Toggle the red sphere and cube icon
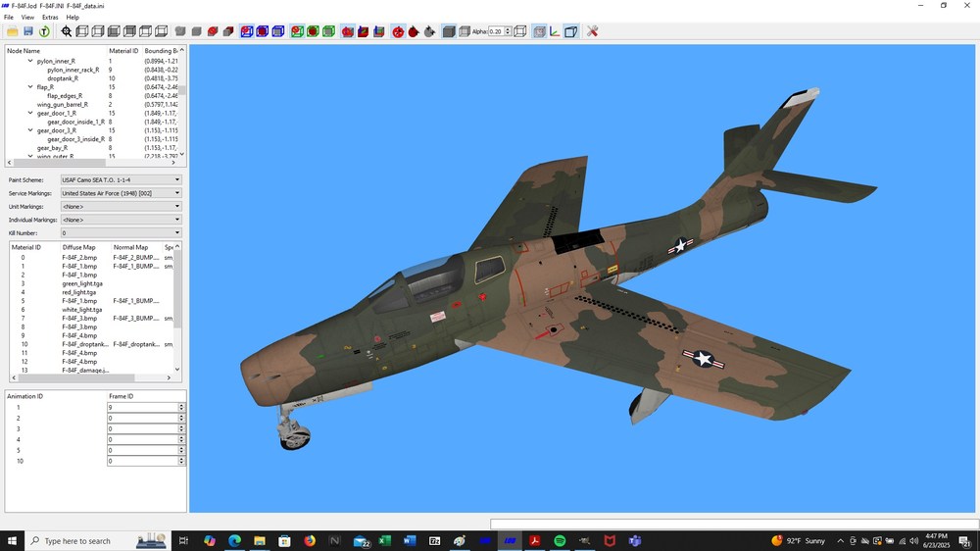The image size is (980, 551). point(348,31)
